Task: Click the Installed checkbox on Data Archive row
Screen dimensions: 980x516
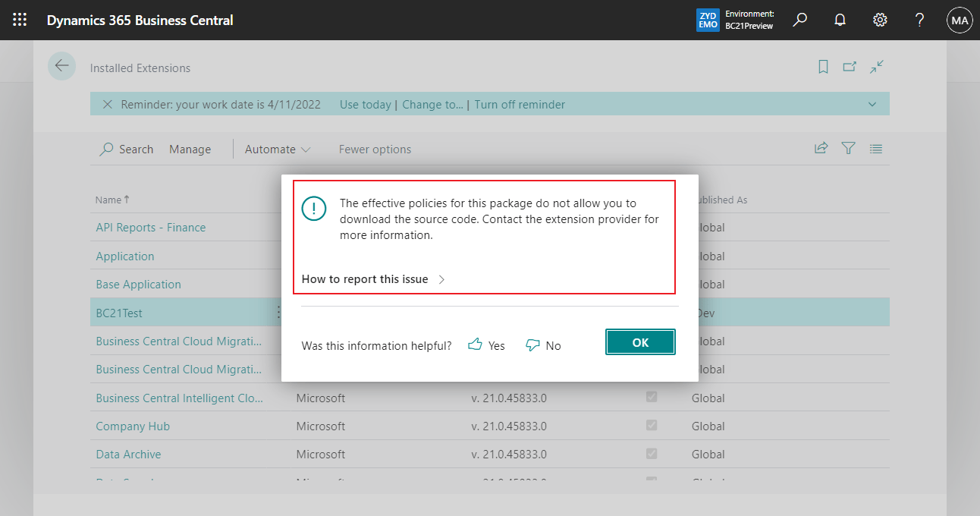Action: click(x=651, y=454)
